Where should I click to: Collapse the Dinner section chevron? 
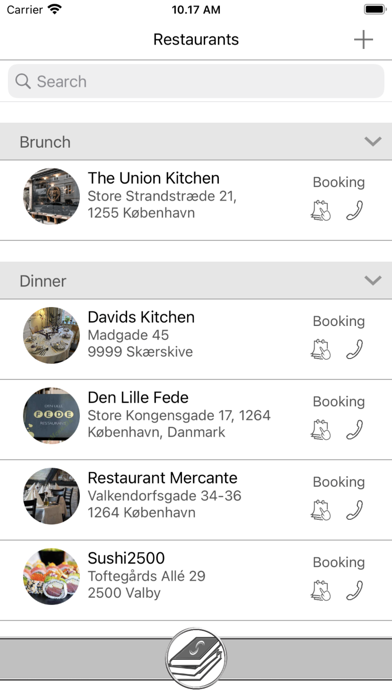pos(373,281)
